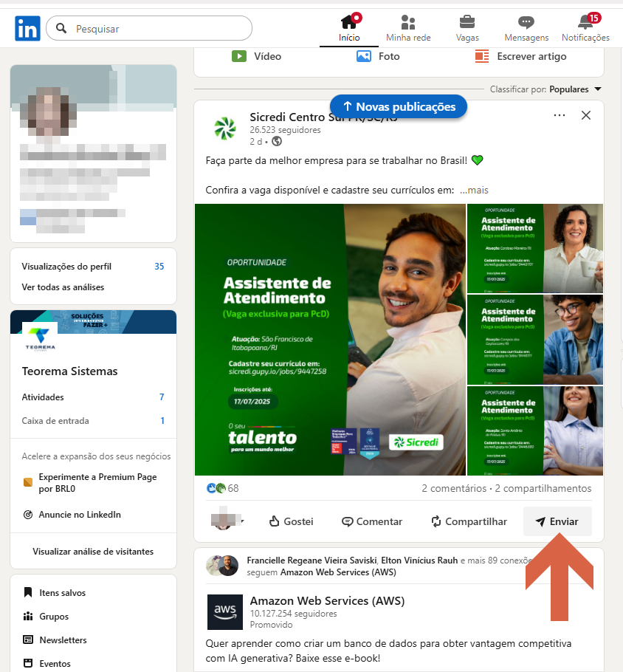Click Comentar on the Sicredi post
The image size is (623, 672).
[x=372, y=521]
